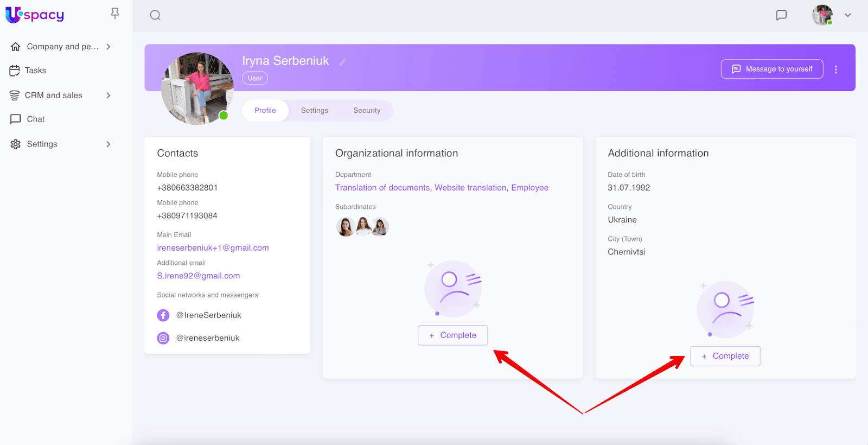The height and width of the screenshot is (445, 868).
Task: Open Tasks from the sidebar
Action: pos(35,71)
